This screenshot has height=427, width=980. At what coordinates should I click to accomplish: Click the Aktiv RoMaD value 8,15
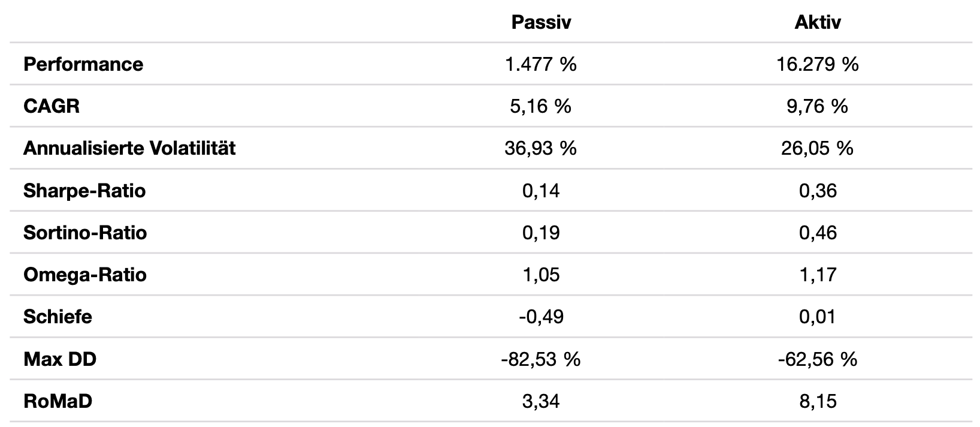[x=818, y=401]
